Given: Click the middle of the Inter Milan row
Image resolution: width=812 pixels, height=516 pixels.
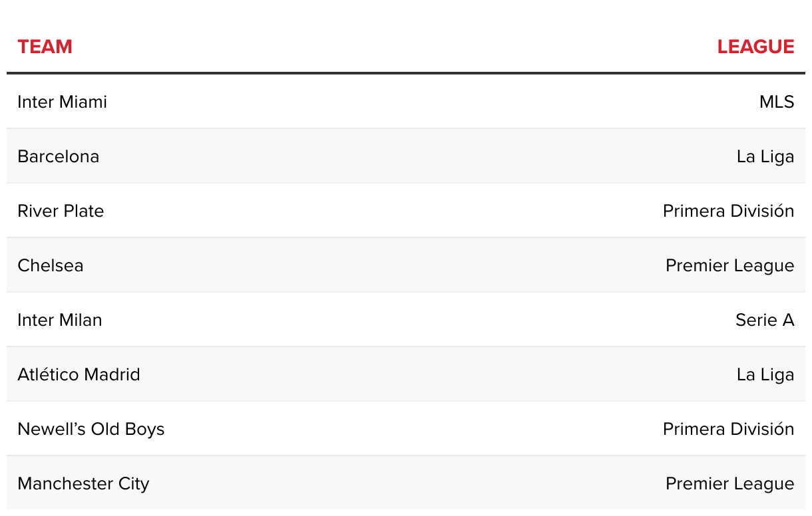Looking at the screenshot, I should click(406, 320).
